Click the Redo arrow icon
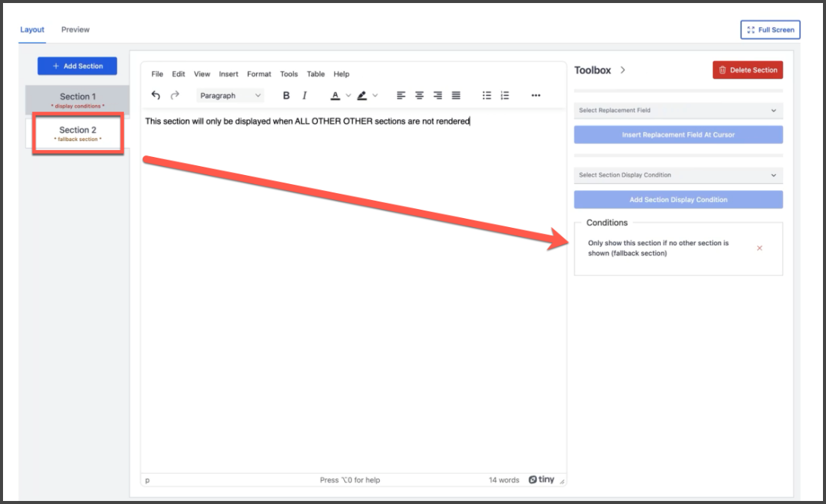 [175, 96]
